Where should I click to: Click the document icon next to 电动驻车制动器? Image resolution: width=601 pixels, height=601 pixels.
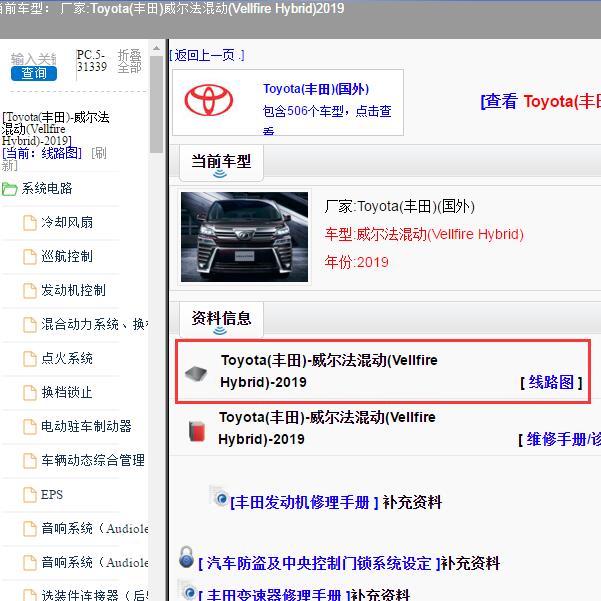[30, 427]
